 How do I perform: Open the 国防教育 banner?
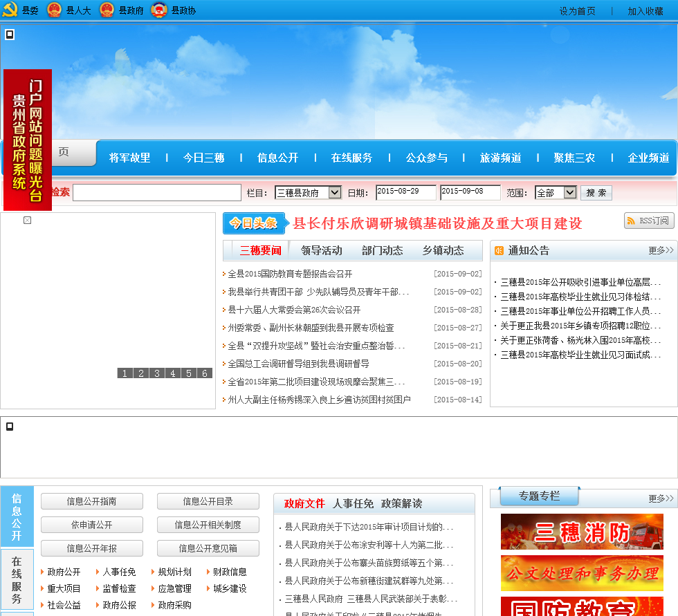[582, 606]
